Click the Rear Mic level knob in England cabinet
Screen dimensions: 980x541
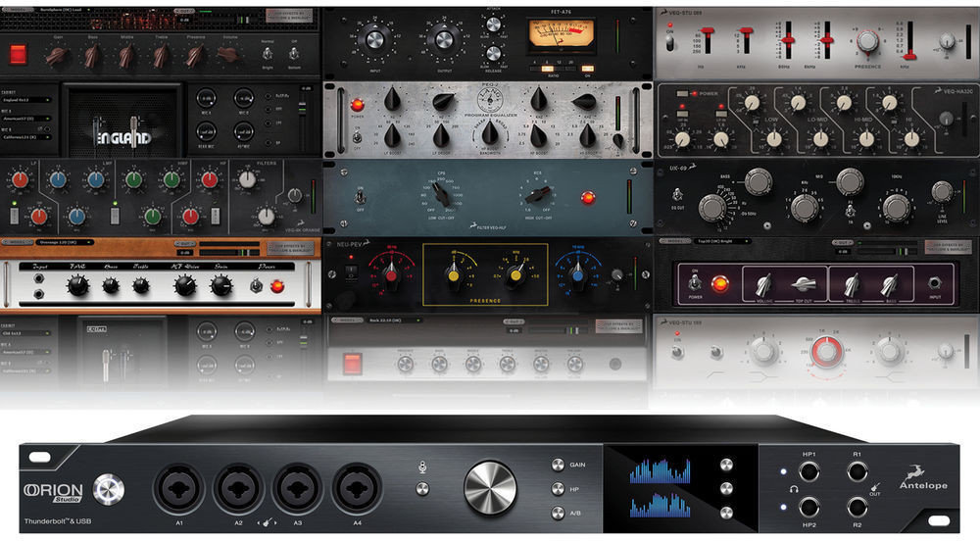point(206,131)
